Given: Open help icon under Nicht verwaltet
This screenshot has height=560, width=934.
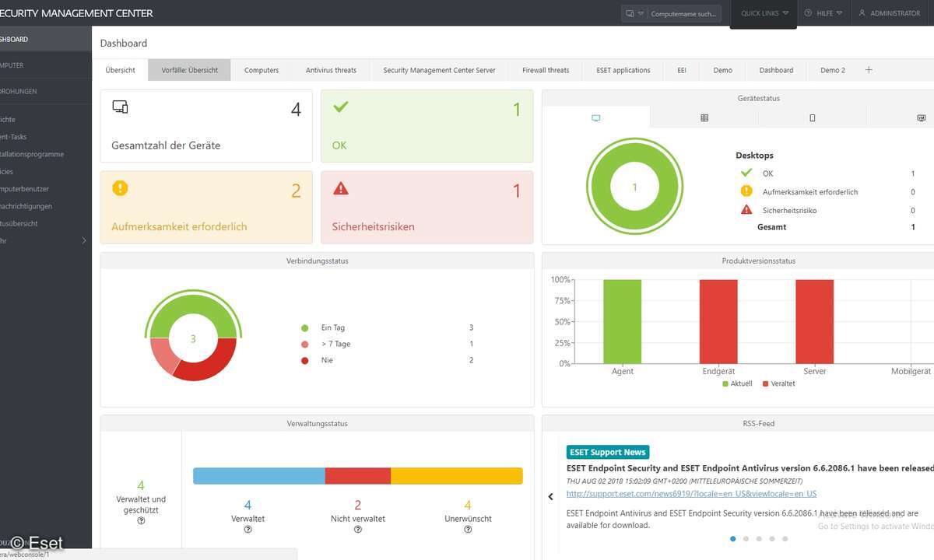Looking at the screenshot, I should pyautogui.click(x=358, y=530).
